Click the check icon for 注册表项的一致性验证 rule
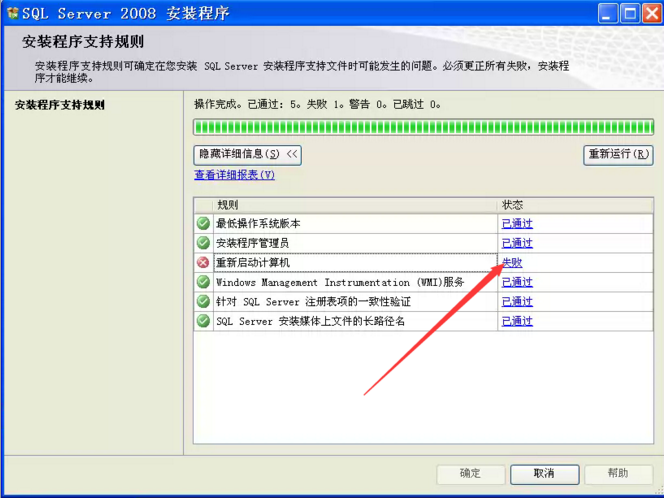The image size is (664, 498). coord(203,302)
